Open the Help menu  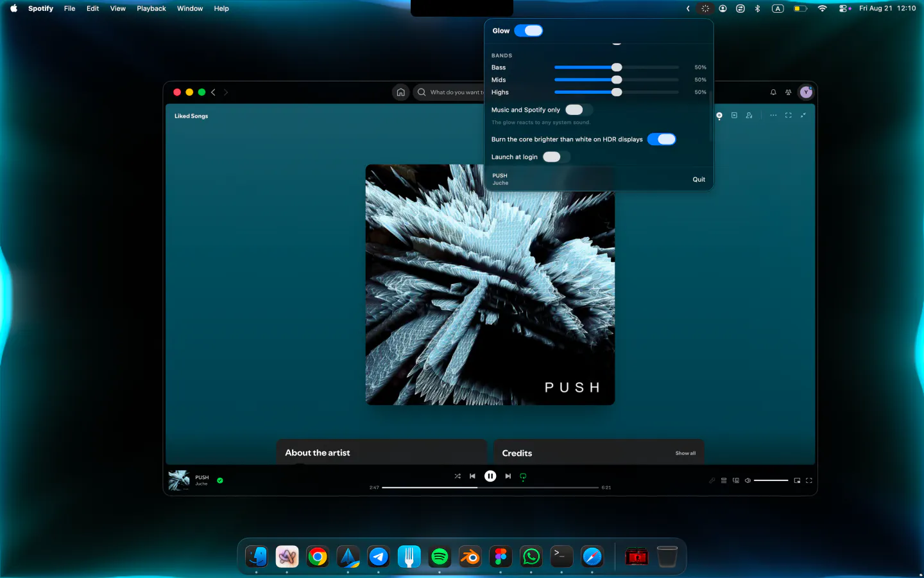pyautogui.click(x=221, y=8)
